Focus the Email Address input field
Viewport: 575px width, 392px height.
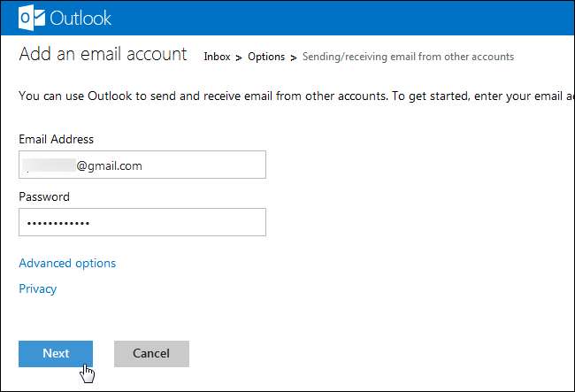click(x=142, y=165)
